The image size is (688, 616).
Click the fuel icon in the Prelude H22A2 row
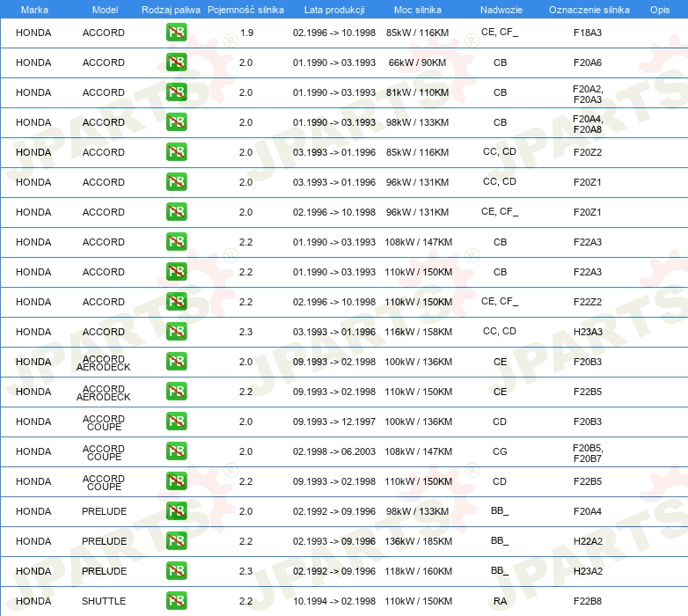coord(176,540)
